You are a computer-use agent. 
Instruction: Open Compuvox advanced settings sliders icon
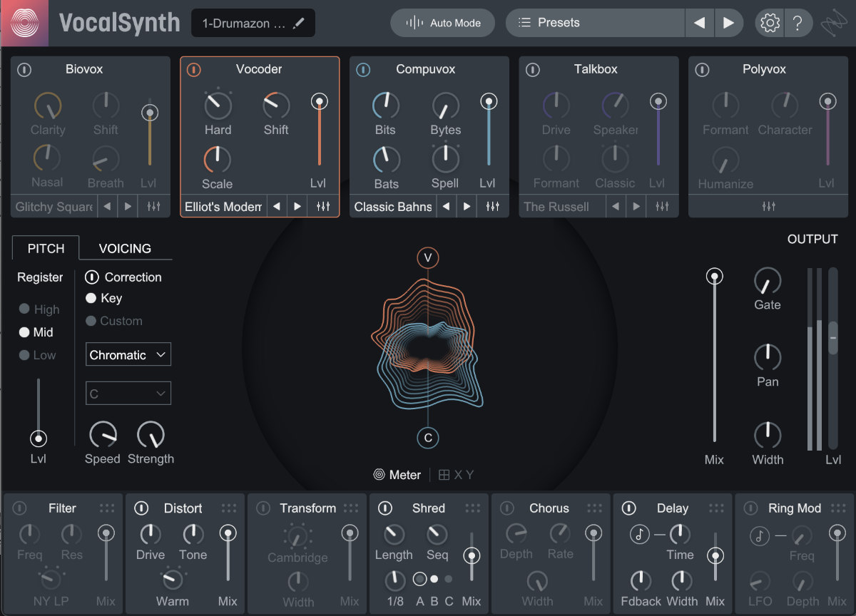coord(493,207)
